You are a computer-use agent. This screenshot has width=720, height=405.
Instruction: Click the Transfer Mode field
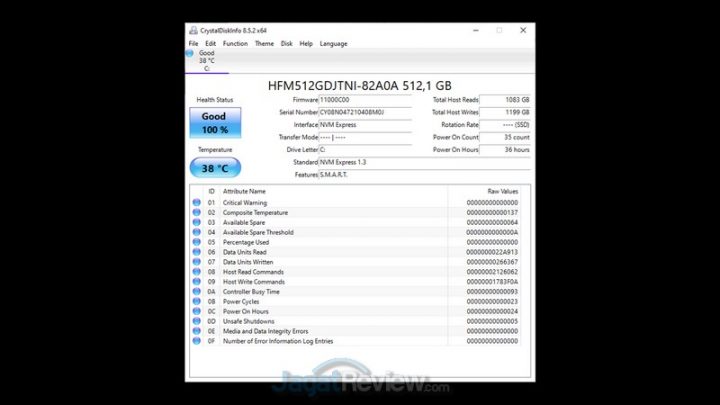[365, 137]
